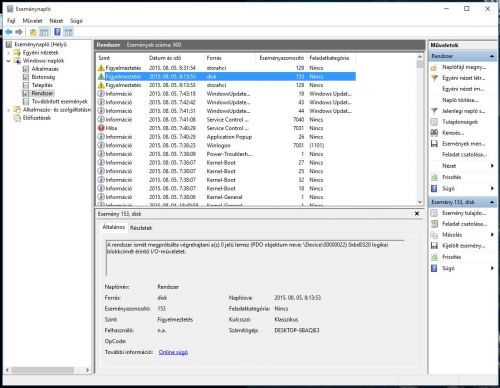Image resolution: width=500 pixels, height=388 pixels.
Task: Switch to the Részletek tab
Action: [x=141, y=228]
